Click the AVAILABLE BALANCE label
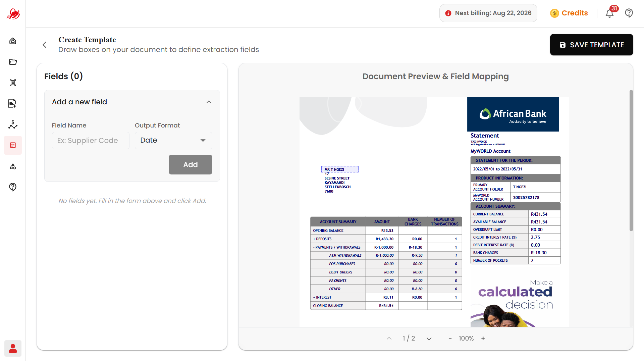Image resolution: width=644 pixels, height=361 pixels. click(x=489, y=222)
